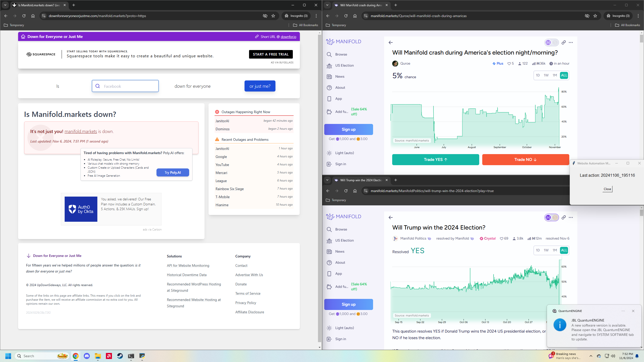
Task: Click scrollbar of downforeveryoneorjustme page
Action: coord(319,189)
